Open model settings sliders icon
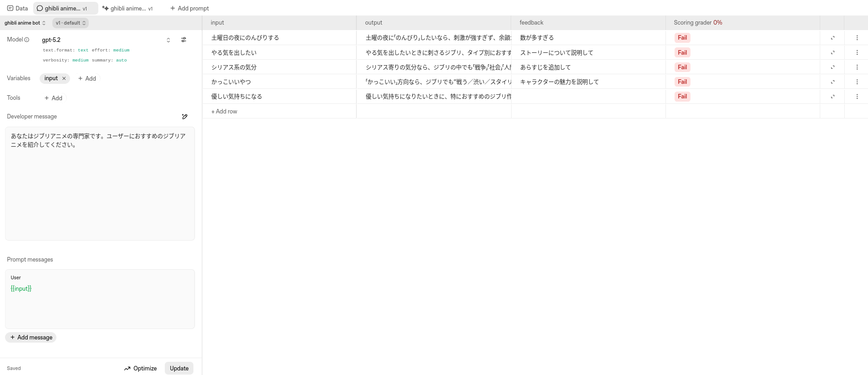 point(184,40)
